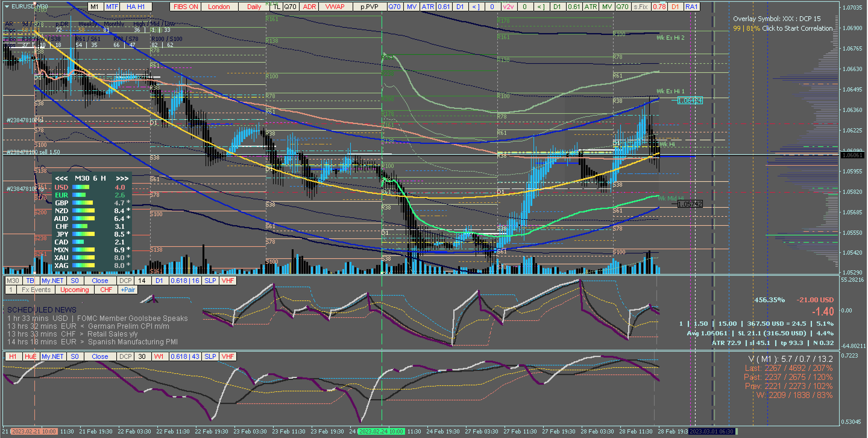Toggle the FIBS ON button

[x=186, y=7]
